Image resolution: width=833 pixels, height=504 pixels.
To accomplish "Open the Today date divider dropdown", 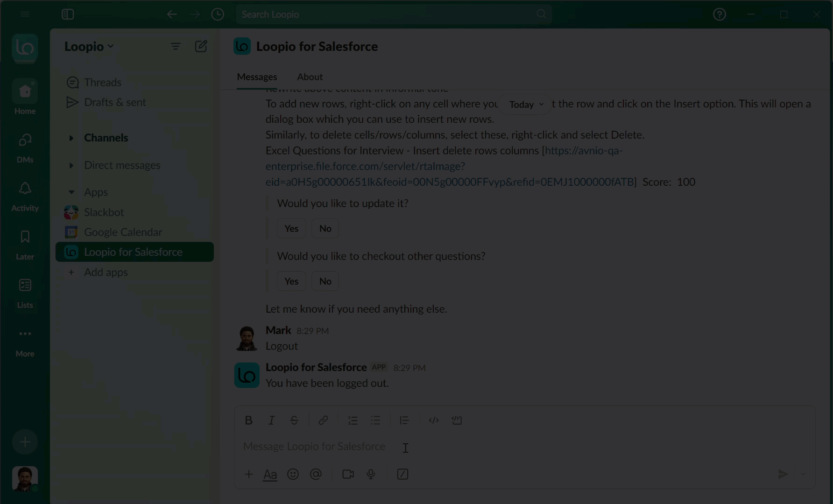I will click(524, 104).
